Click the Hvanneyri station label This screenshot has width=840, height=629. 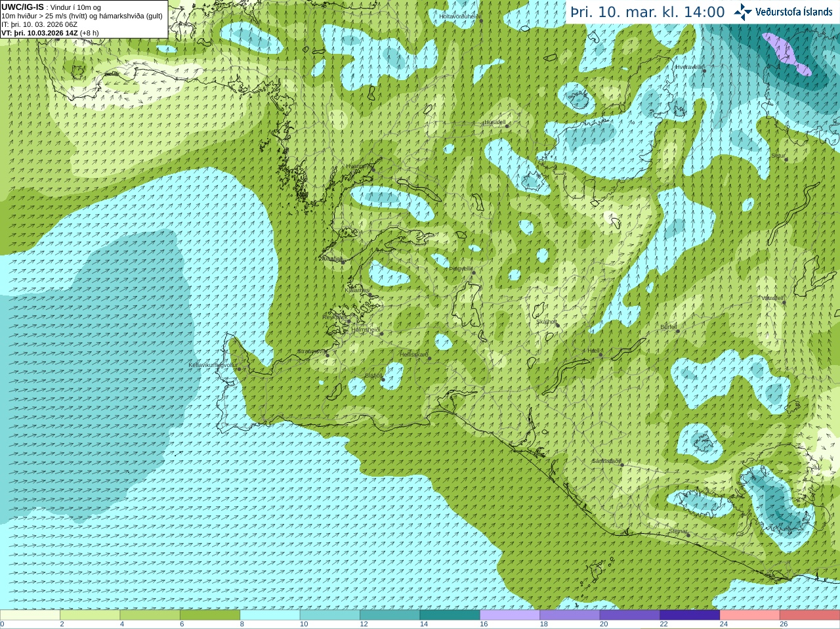point(359,166)
